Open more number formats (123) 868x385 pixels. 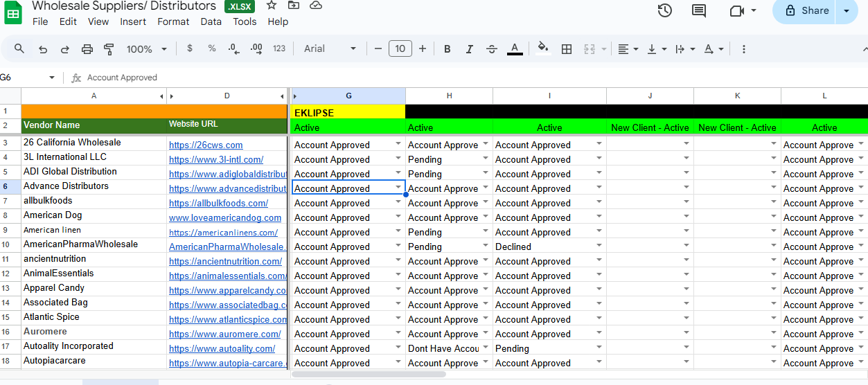click(279, 48)
